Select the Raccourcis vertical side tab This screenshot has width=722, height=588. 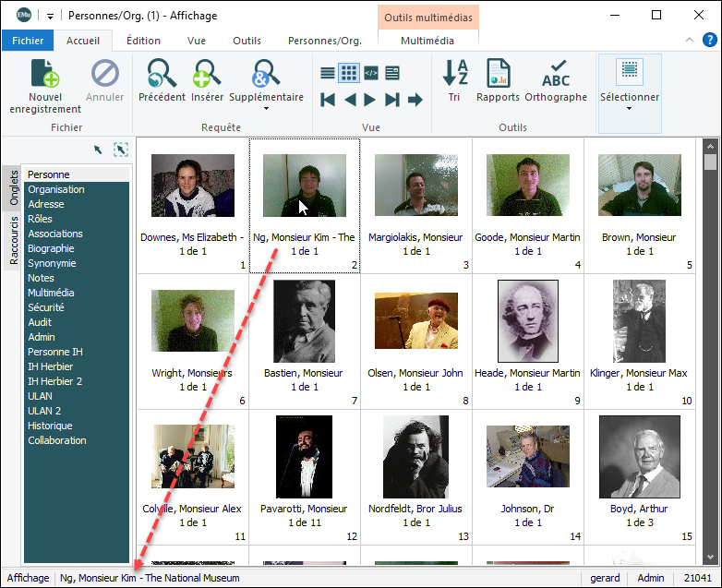14,241
